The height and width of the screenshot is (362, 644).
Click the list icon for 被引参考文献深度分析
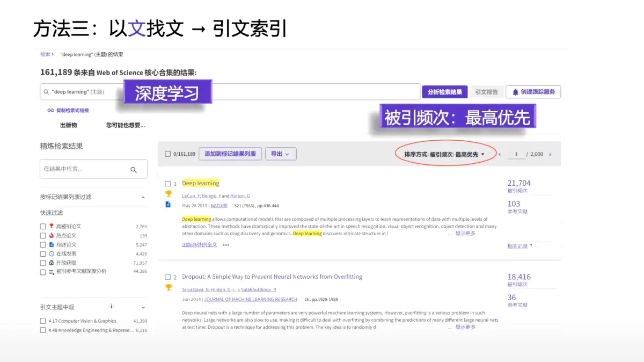[x=52, y=272]
